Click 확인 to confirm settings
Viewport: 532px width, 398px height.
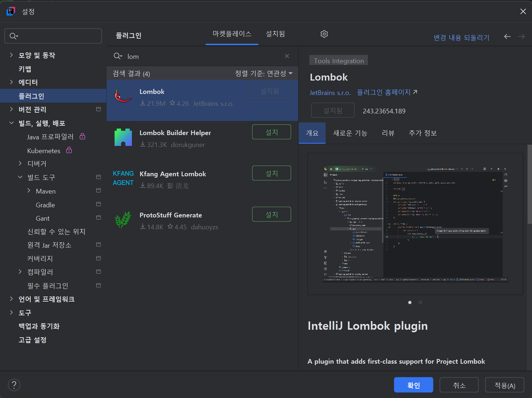click(x=413, y=385)
